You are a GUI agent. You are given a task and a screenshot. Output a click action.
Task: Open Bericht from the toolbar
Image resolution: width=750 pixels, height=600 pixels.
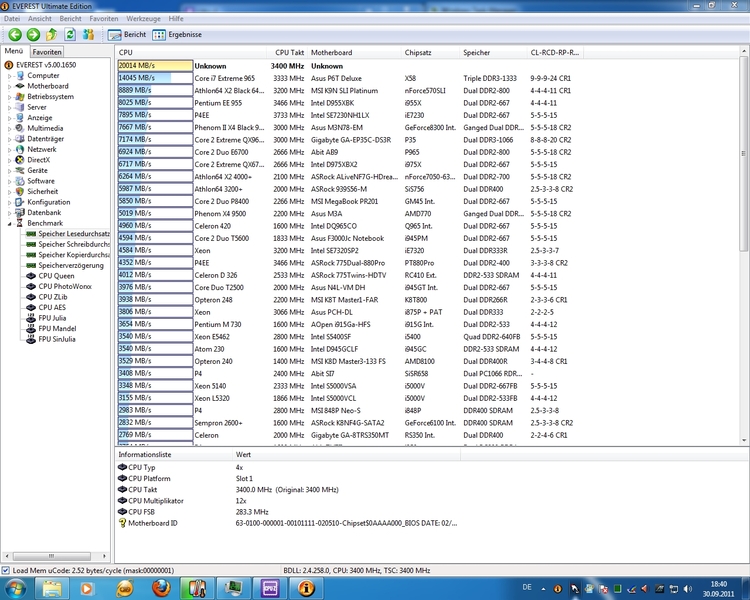click(x=127, y=34)
